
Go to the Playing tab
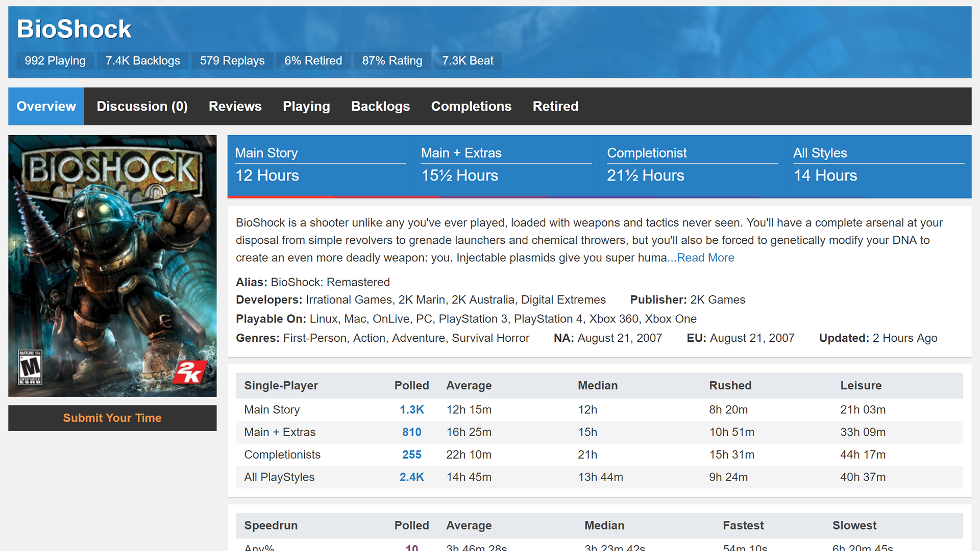306,106
